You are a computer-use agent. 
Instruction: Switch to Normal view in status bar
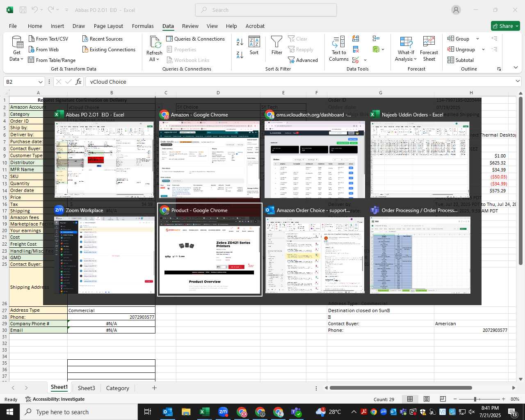410,399
